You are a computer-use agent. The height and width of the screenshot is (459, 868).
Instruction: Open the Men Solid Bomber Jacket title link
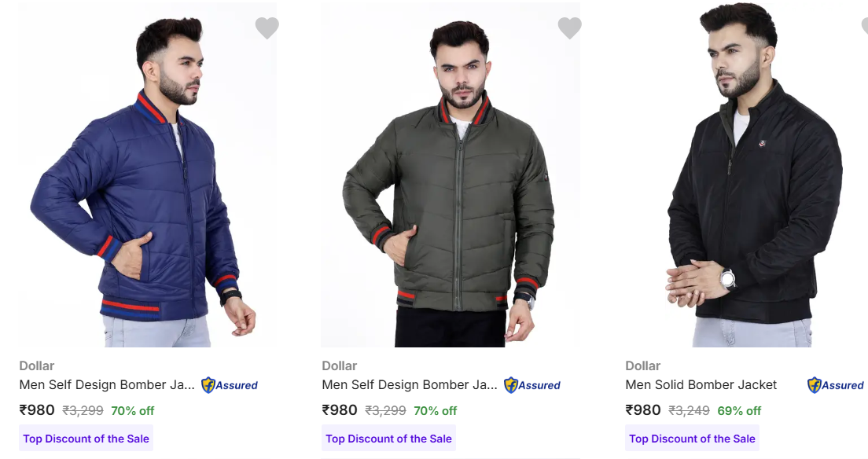point(701,385)
